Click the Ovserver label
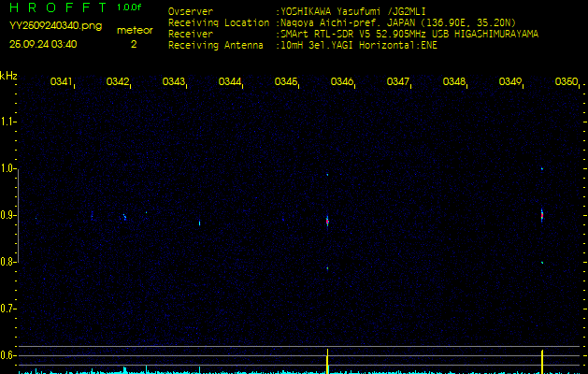588x374 pixels. (x=191, y=11)
